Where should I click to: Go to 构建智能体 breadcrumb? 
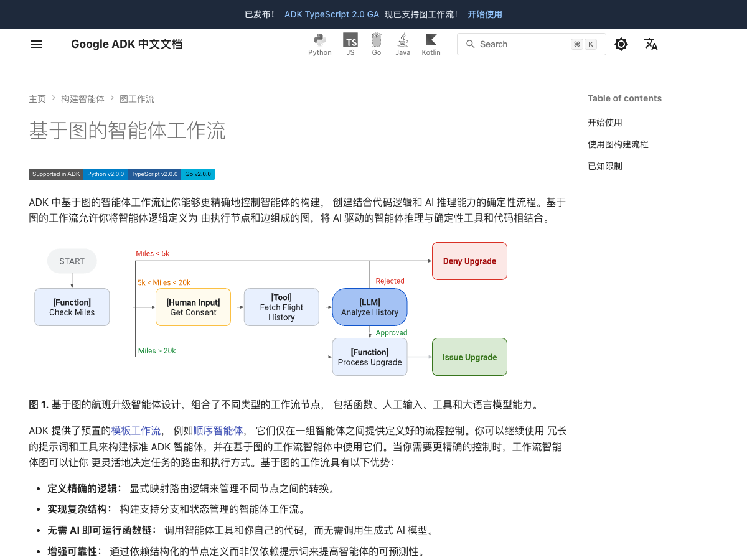coord(83,99)
